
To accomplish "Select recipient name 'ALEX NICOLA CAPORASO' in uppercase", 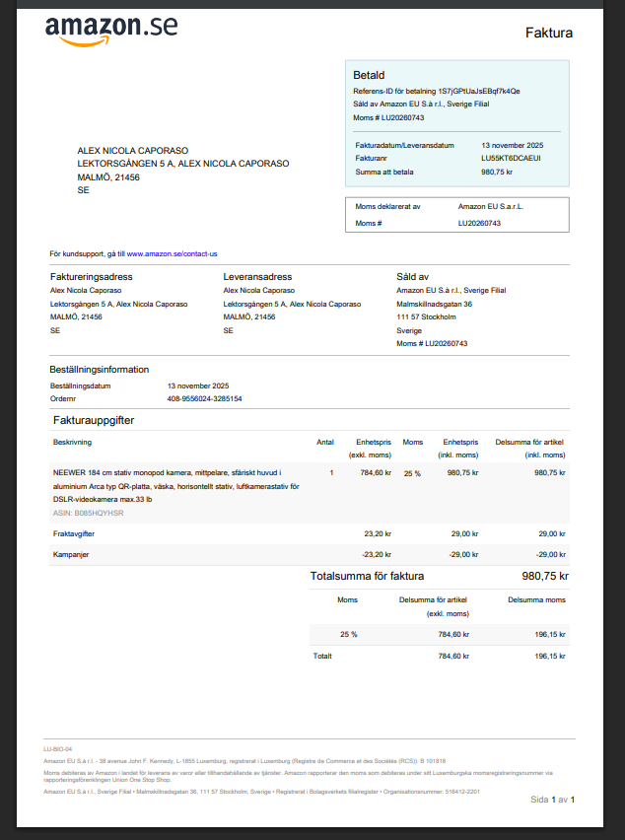I will 133,151.
